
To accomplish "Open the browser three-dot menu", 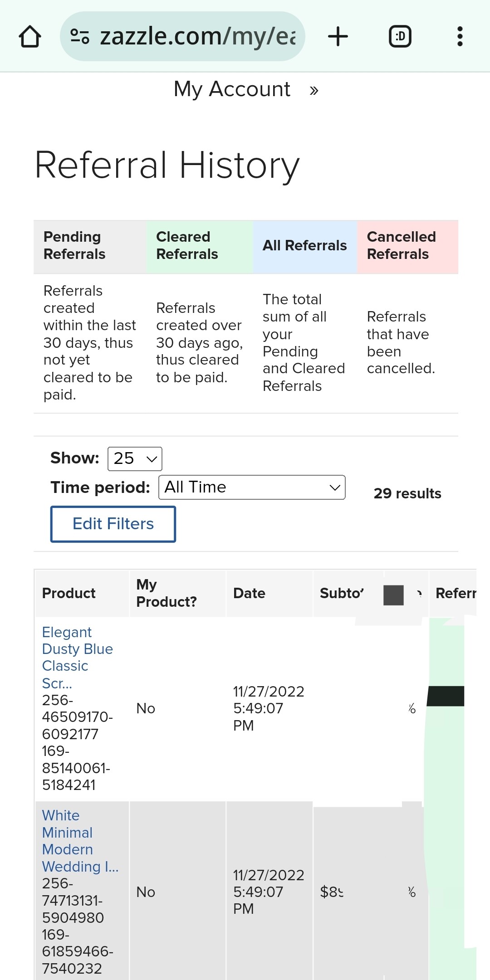I will coord(460,36).
